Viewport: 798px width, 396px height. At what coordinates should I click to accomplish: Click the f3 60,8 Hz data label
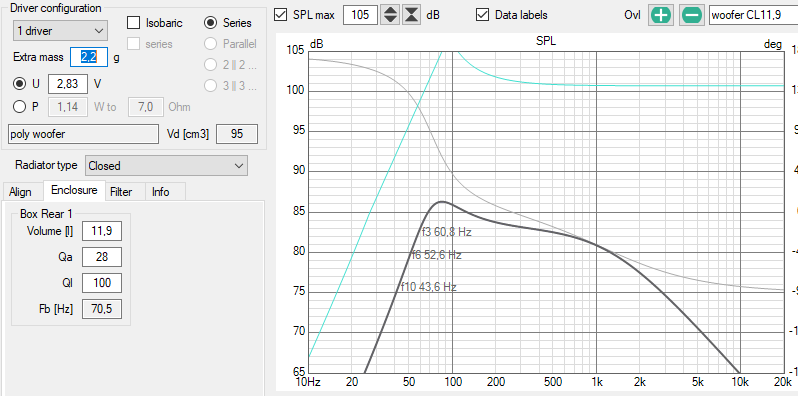(447, 232)
